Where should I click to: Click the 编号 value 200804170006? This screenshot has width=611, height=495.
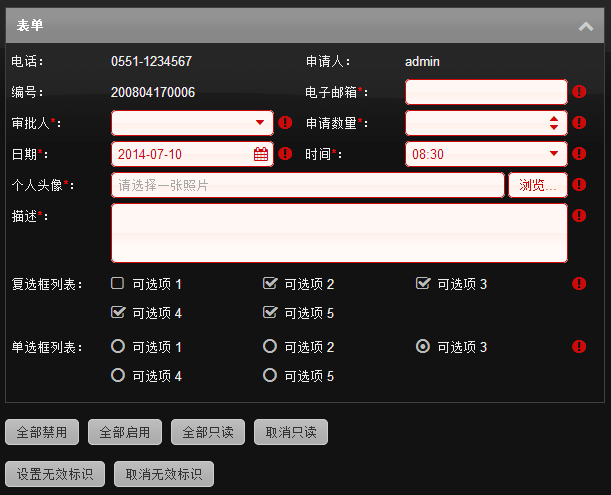(153, 92)
